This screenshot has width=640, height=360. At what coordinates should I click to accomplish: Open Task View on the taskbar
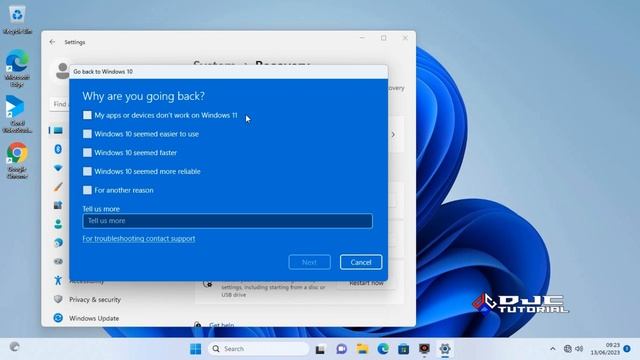point(320,349)
